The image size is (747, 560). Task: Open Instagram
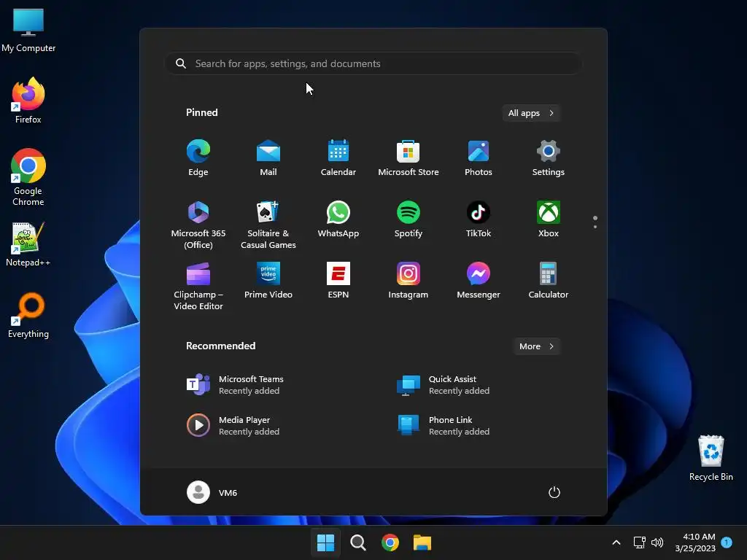(409, 281)
